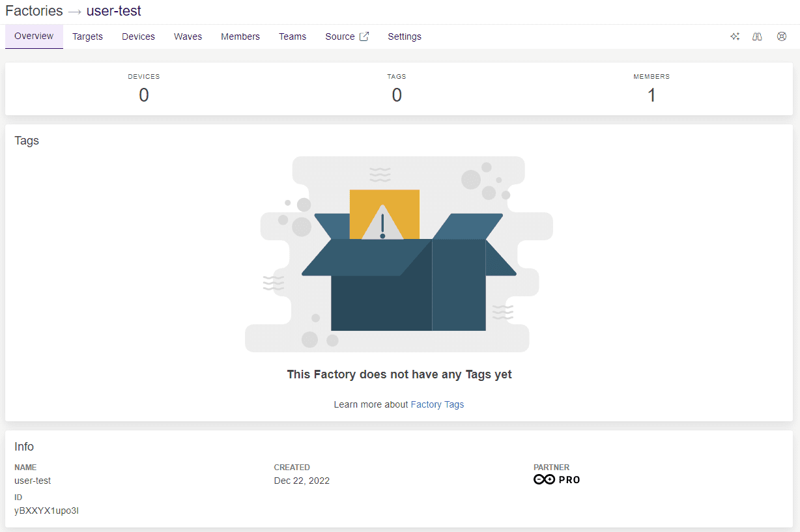Click the lifebuoy support icon

coord(782,37)
